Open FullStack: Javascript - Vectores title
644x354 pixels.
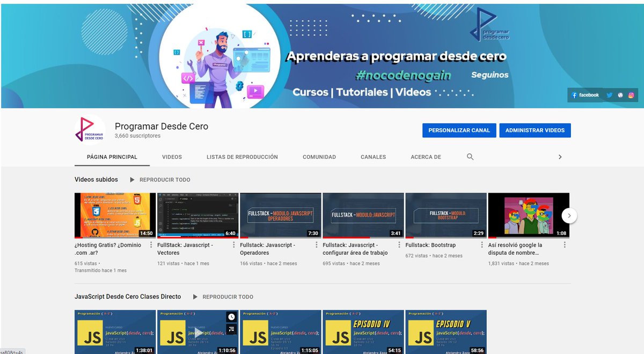tap(185, 249)
